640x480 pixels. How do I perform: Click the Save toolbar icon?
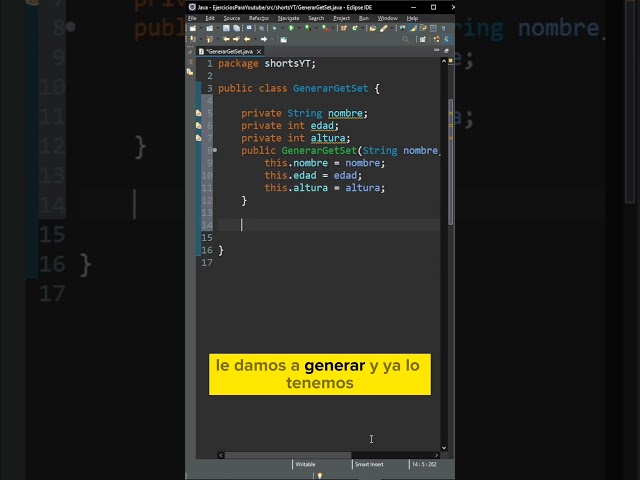(226, 28)
